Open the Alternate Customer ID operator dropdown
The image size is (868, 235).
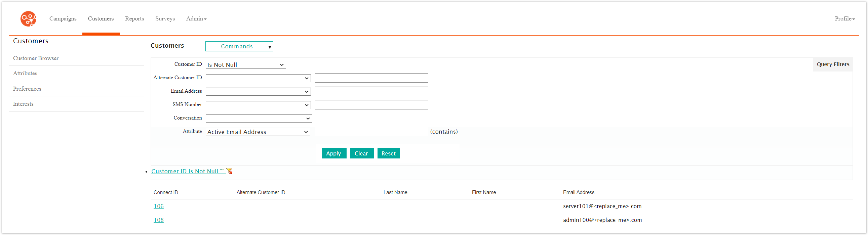pos(258,78)
